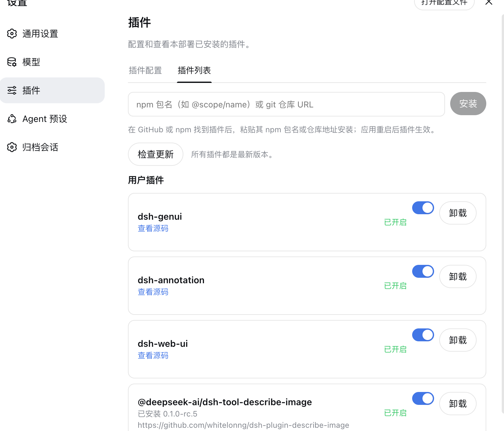
Task: Uninstall dsh-genui with 卸载
Action: pyautogui.click(x=458, y=213)
